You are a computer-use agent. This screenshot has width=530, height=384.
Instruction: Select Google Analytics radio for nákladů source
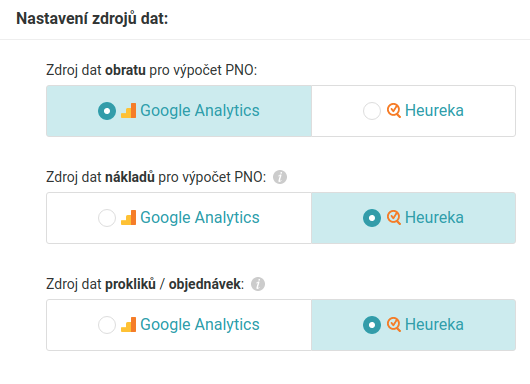[x=107, y=218]
